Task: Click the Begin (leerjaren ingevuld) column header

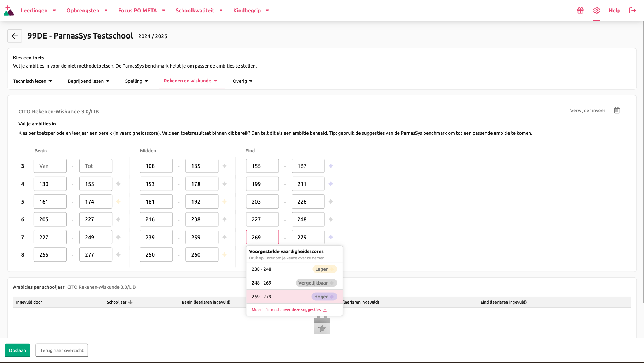Action: tap(206, 302)
